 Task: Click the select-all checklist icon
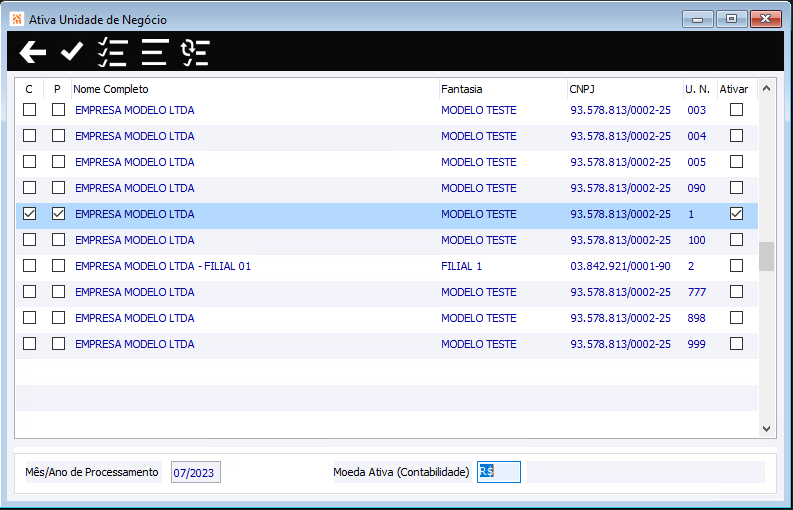click(x=112, y=52)
